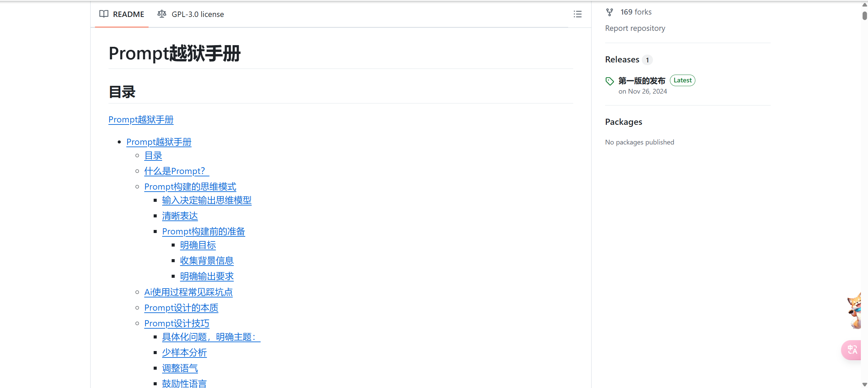Viewport: 868px width, 388px height.
Task: Open the README outline list icon
Action: 577,14
